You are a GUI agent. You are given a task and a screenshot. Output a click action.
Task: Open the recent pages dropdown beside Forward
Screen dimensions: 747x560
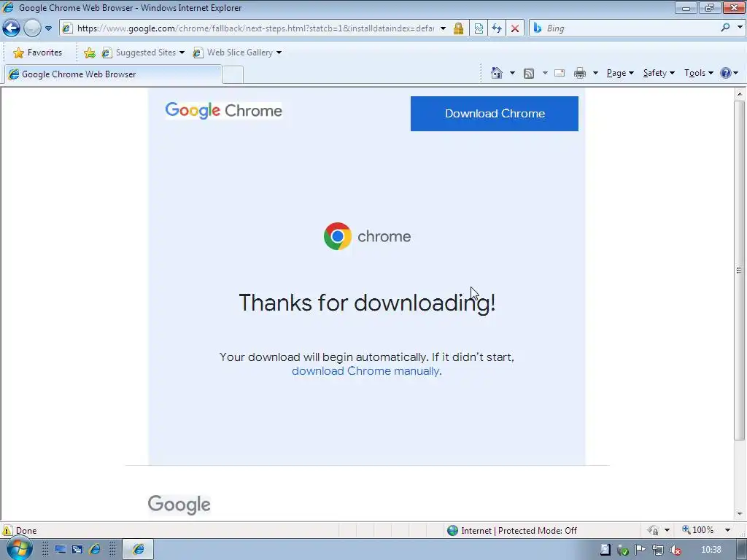[x=48, y=28]
